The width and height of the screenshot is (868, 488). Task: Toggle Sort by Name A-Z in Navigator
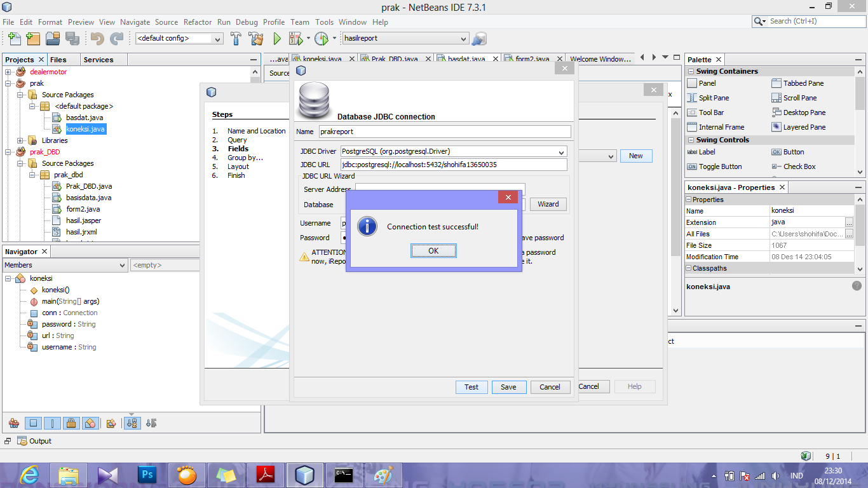point(132,423)
